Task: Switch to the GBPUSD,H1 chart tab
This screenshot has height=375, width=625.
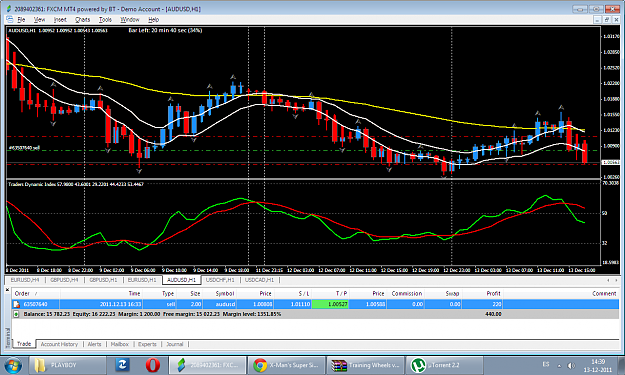Action: (x=103, y=280)
